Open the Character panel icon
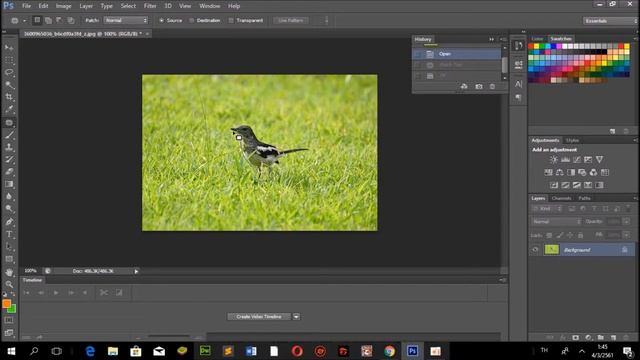Screen dimensions: 640x360 pyautogui.click(x=518, y=84)
